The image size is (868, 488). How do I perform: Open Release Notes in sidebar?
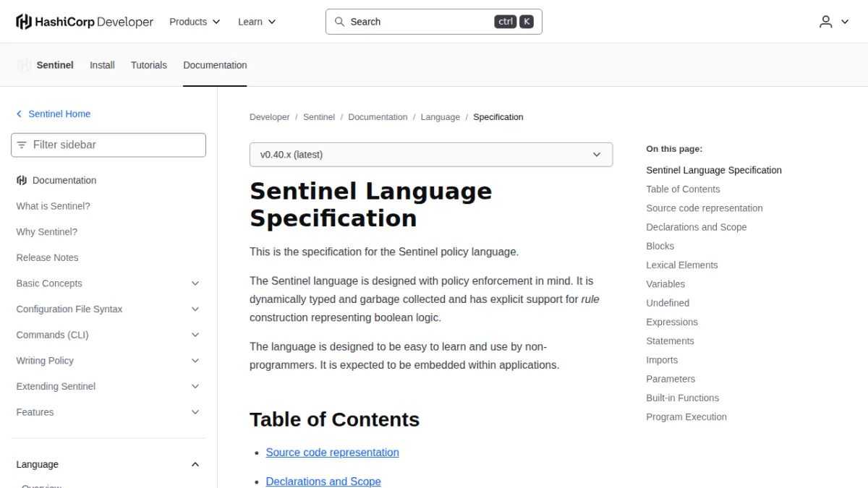pos(47,257)
